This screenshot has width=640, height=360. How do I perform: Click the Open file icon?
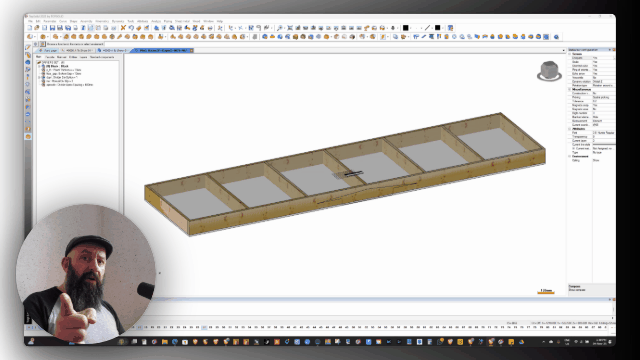pos(37,28)
